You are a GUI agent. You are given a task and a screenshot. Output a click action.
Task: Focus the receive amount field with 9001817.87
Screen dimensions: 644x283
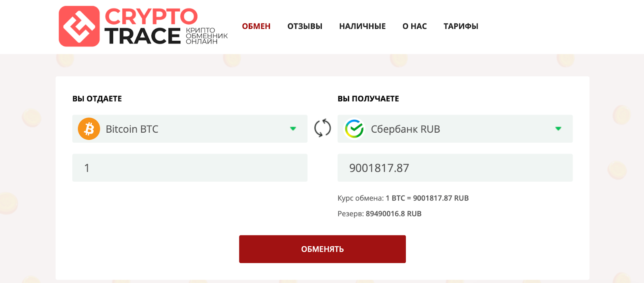(455, 168)
